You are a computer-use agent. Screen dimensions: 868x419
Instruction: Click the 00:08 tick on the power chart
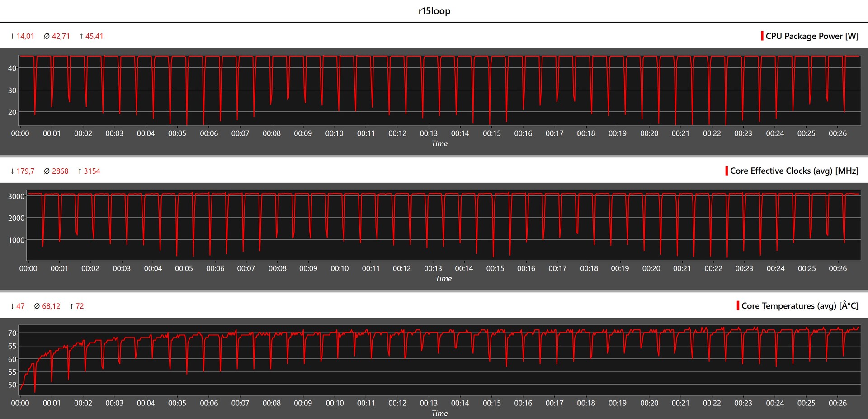click(272, 133)
